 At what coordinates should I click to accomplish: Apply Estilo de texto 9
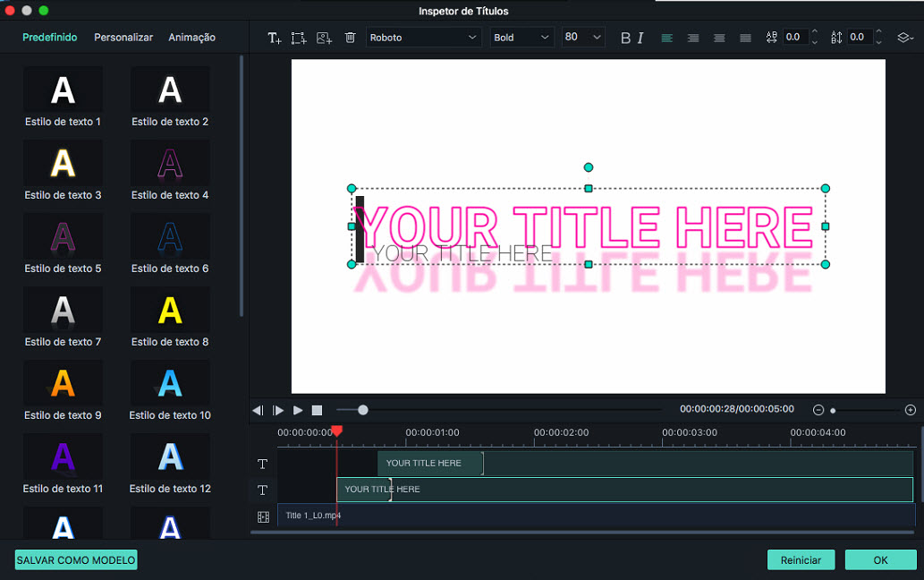tap(63, 391)
